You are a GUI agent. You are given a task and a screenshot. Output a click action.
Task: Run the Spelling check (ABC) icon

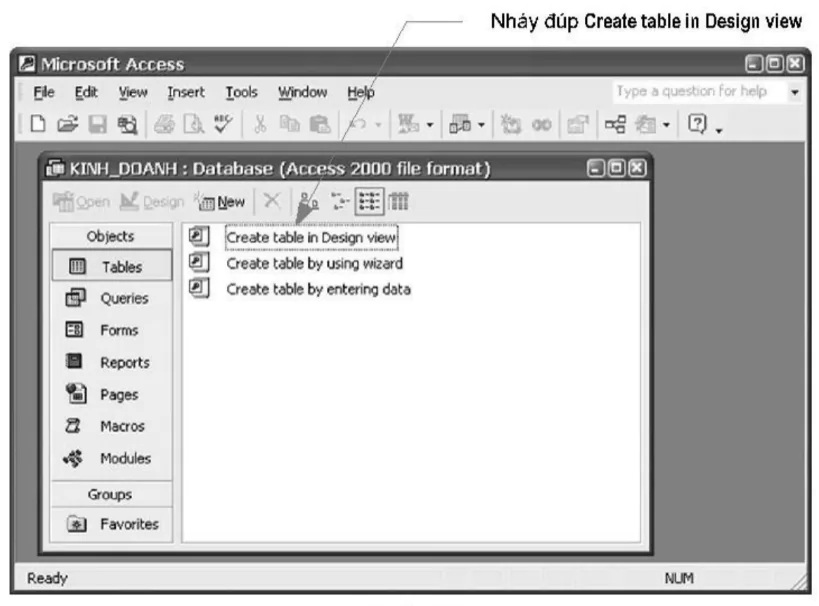[223, 124]
